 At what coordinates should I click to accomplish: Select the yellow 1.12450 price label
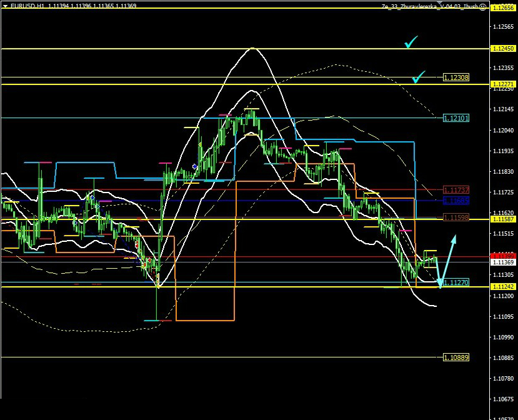pos(503,49)
